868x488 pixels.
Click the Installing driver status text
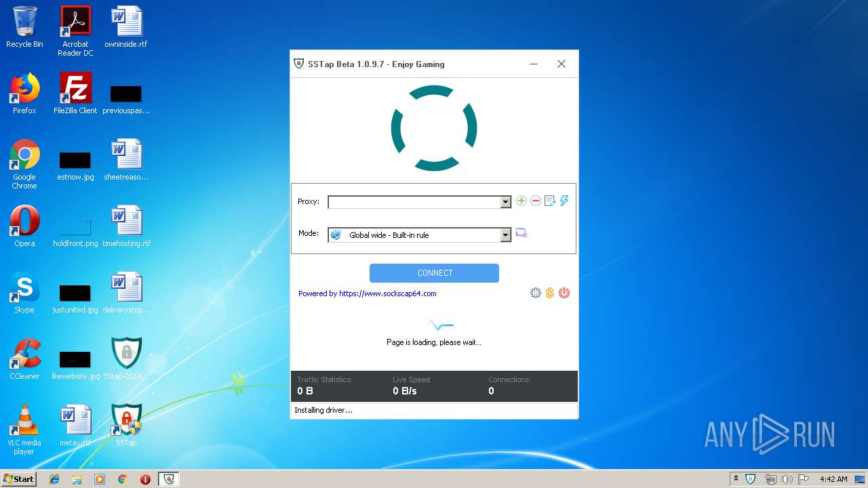point(323,410)
